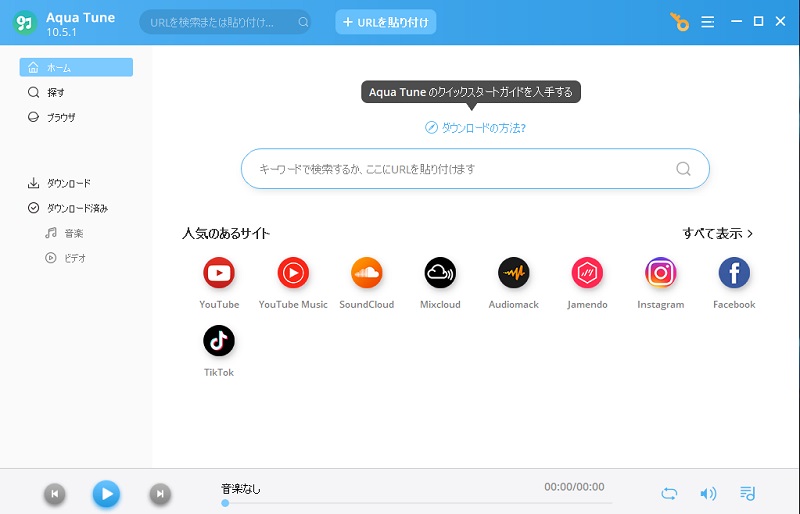800x514 pixels.
Task: Play the current track
Action: 106,494
